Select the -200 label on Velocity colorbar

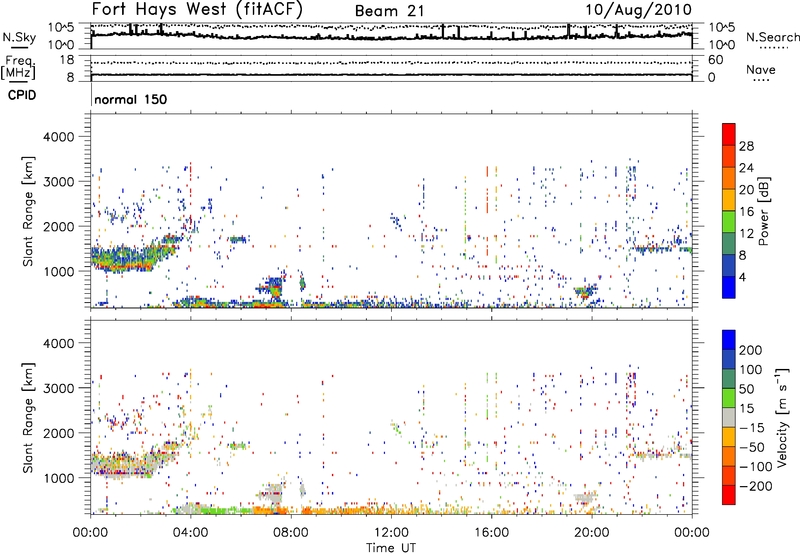(755, 486)
